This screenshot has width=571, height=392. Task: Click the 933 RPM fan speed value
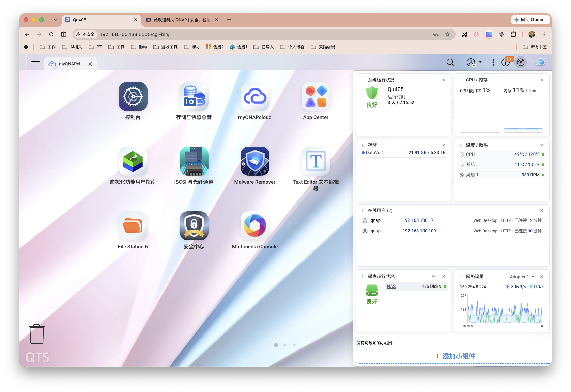click(x=530, y=175)
